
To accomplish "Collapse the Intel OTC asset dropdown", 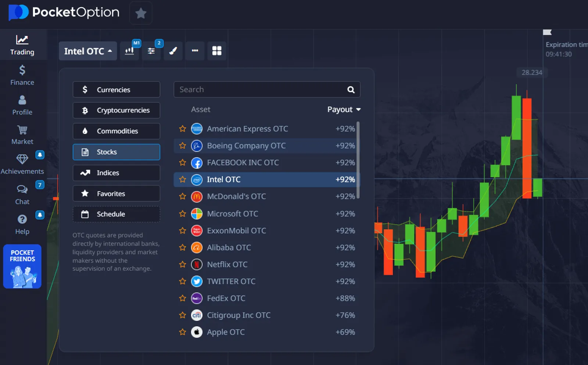I will [88, 51].
